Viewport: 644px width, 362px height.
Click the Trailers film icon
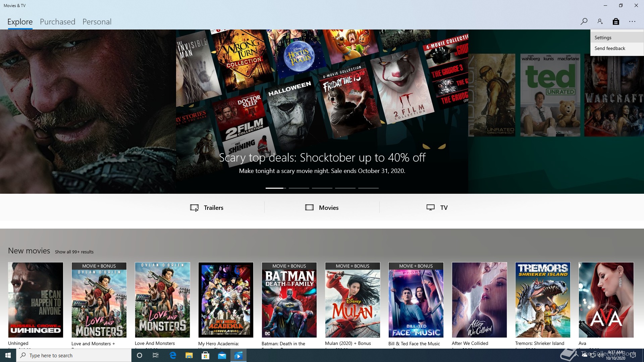tap(194, 208)
